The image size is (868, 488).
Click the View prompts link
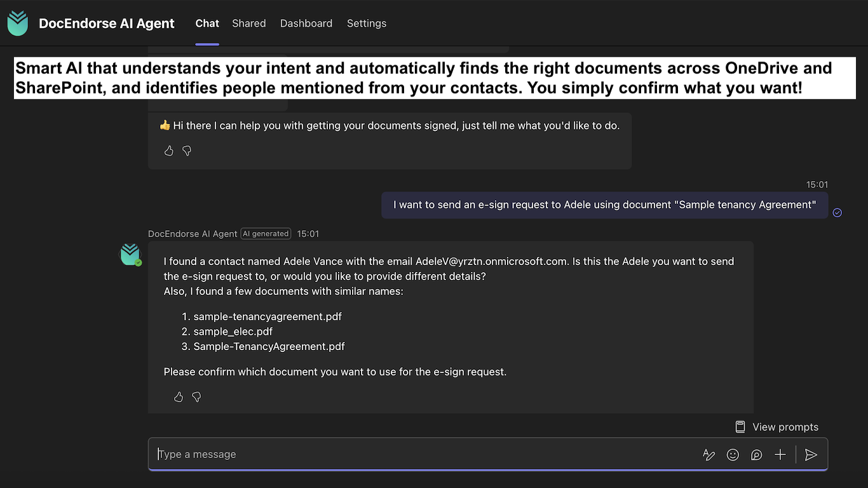(785, 426)
